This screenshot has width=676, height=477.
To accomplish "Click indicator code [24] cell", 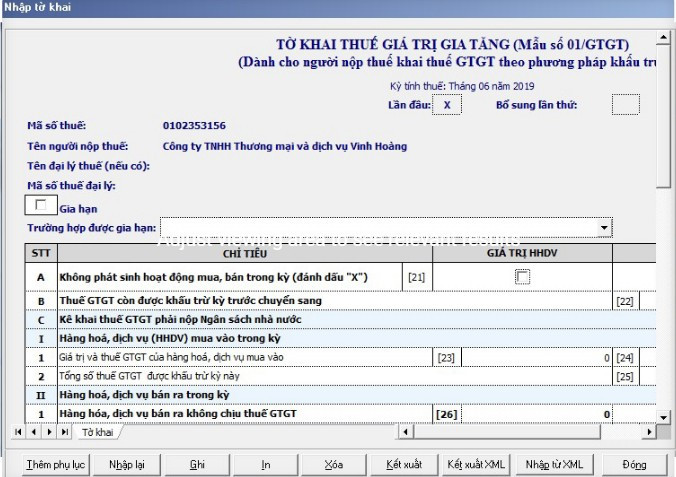I will pyautogui.click(x=625, y=358).
